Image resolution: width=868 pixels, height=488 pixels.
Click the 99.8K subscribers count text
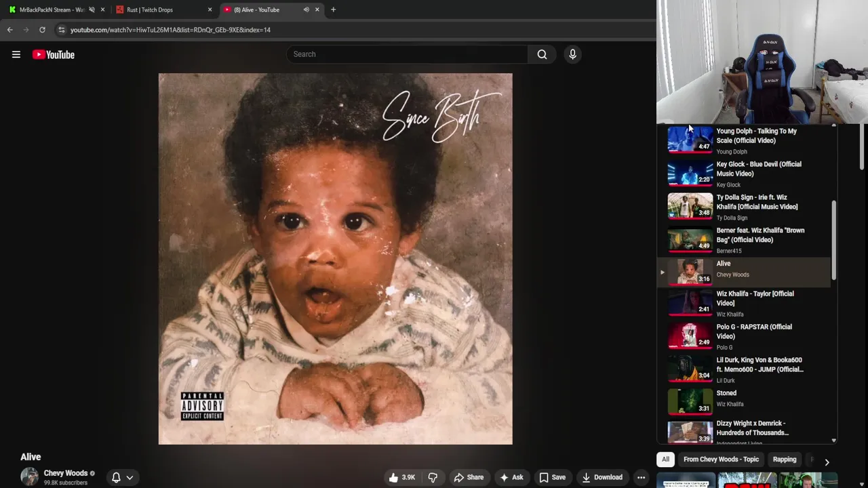click(66, 483)
